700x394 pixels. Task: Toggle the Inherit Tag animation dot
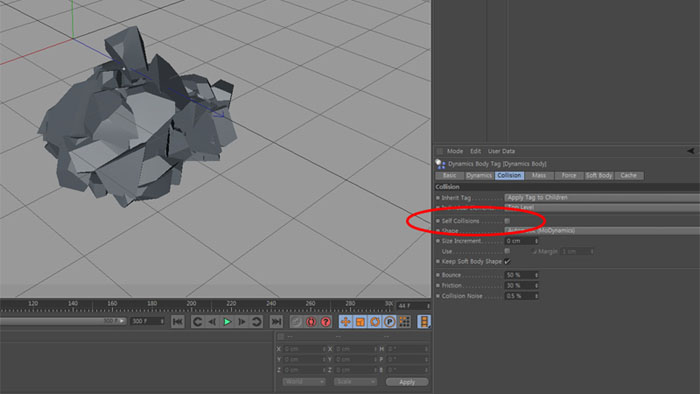(x=438, y=198)
